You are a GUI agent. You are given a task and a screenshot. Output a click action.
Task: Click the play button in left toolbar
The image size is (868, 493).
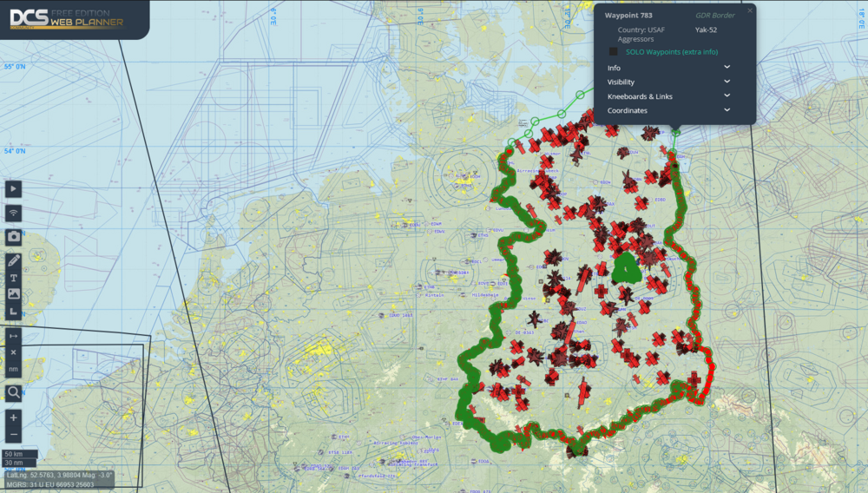point(14,188)
